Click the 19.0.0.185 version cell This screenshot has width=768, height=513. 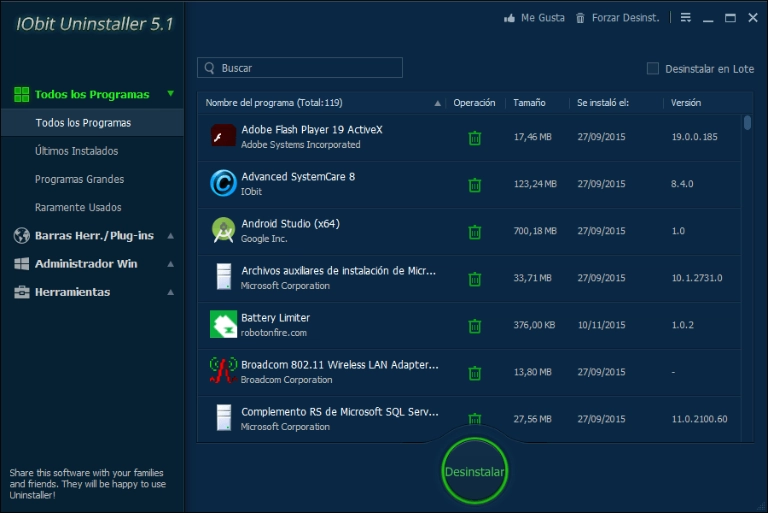coord(695,137)
